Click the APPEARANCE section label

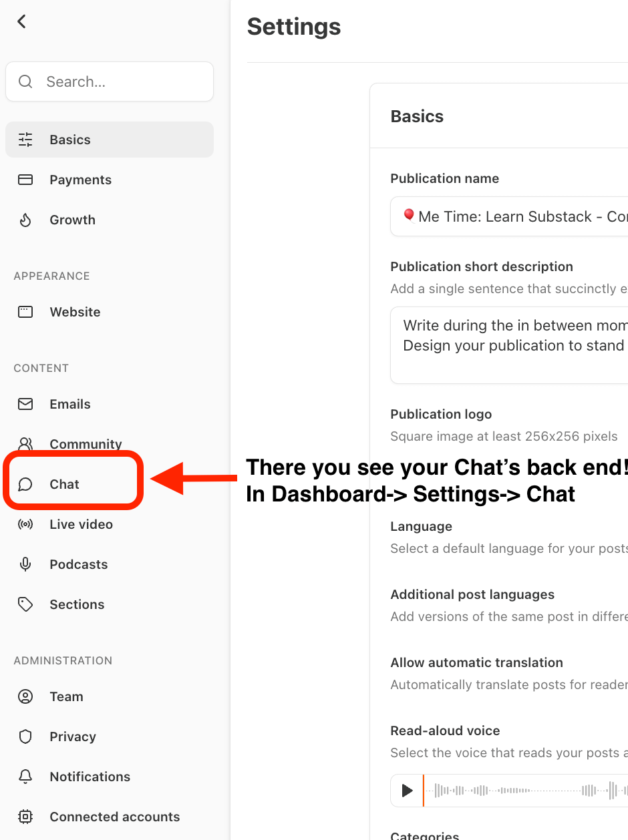[x=51, y=276]
